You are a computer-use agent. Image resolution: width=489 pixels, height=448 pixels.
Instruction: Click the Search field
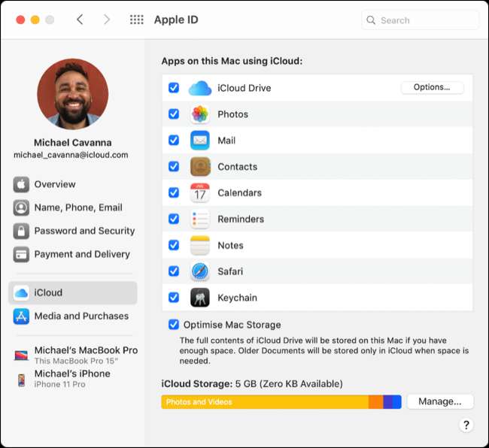(x=420, y=20)
